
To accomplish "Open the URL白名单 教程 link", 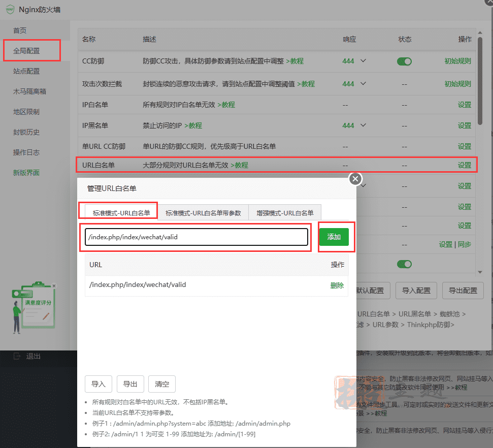I will point(240,165).
